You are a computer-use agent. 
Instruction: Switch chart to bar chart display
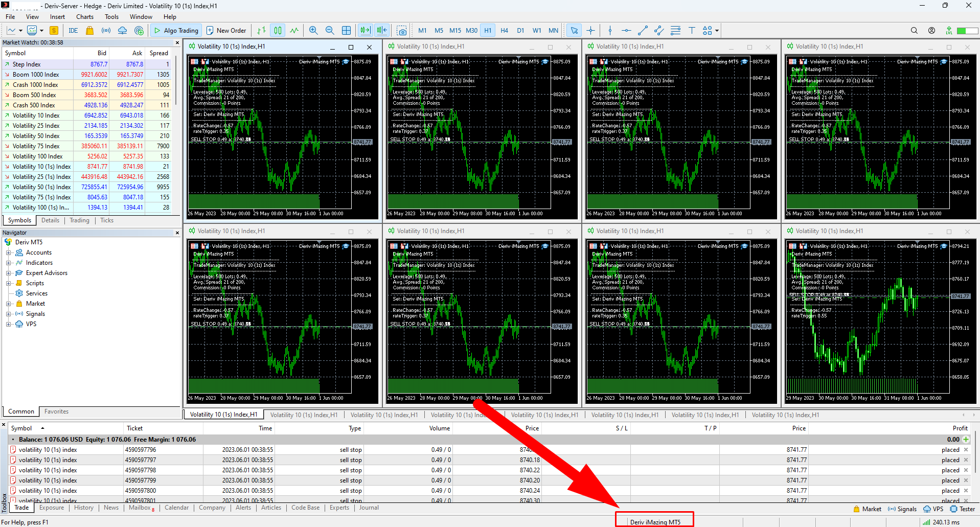[x=261, y=31]
